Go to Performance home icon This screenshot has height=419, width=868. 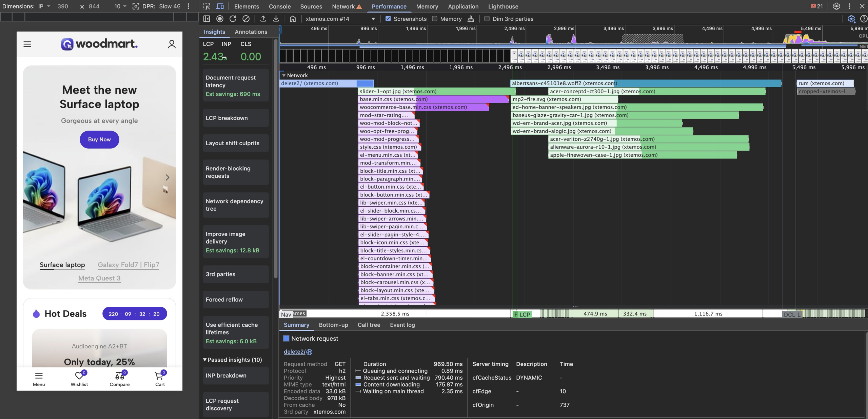(x=293, y=19)
